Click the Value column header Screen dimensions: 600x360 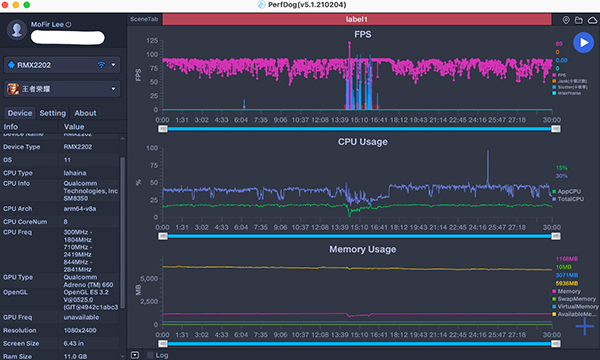coord(74,127)
